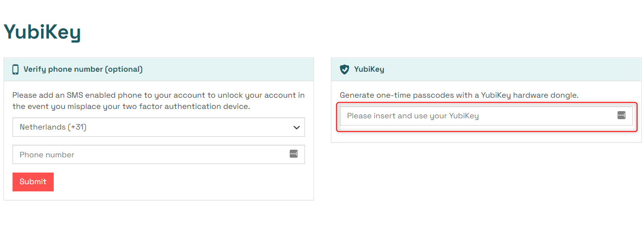Click the large YubiKey page heading
This screenshot has width=644, height=225.
(42, 32)
